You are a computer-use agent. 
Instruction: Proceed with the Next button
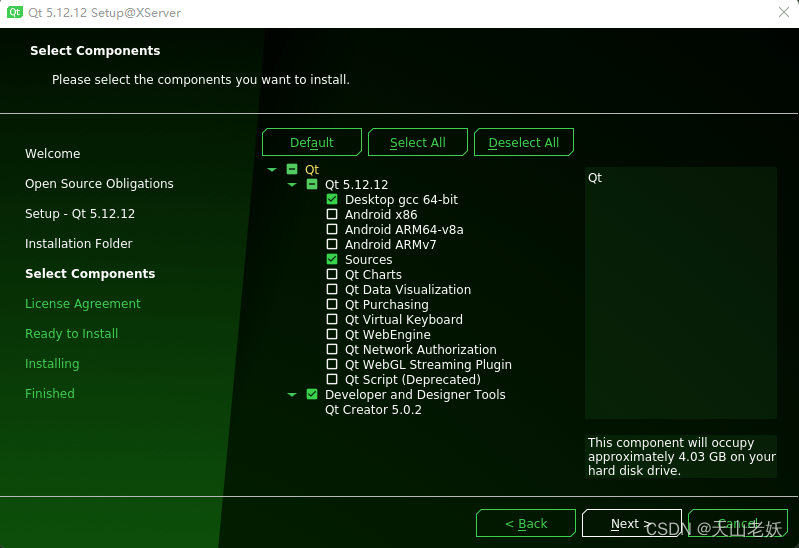(632, 523)
